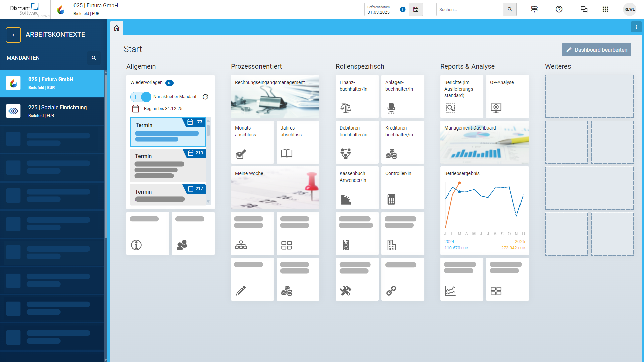Toggle 'Nur aktueller Mandant' switch
644x362 pixels.
coord(141,97)
